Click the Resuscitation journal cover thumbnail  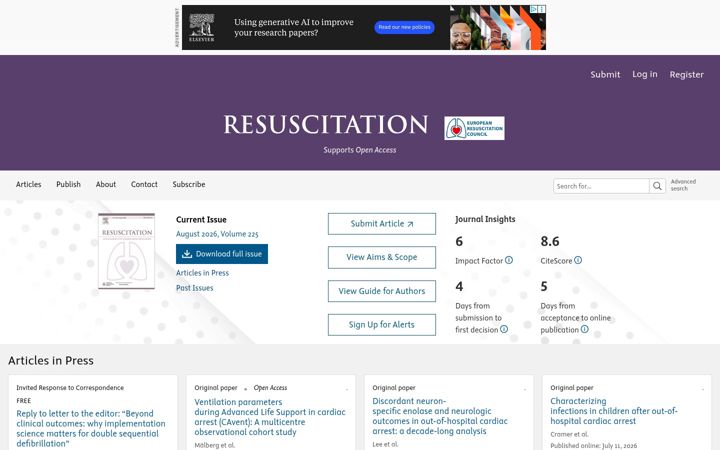click(x=126, y=251)
